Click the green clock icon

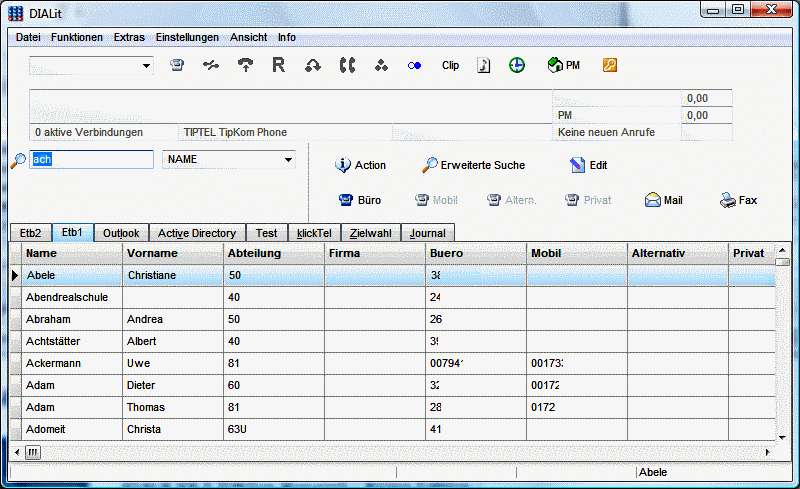pos(517,65)
